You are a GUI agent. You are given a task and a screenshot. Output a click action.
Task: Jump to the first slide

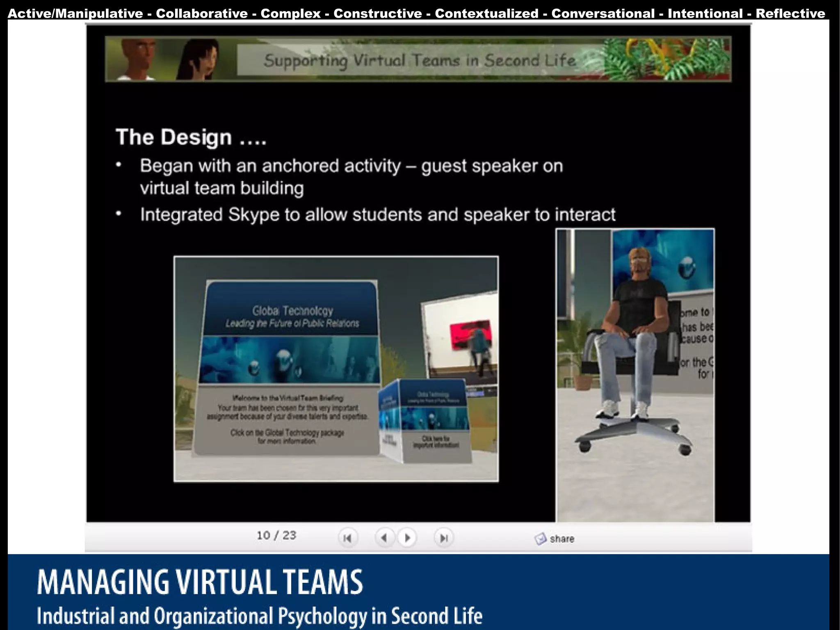(347, 538)
